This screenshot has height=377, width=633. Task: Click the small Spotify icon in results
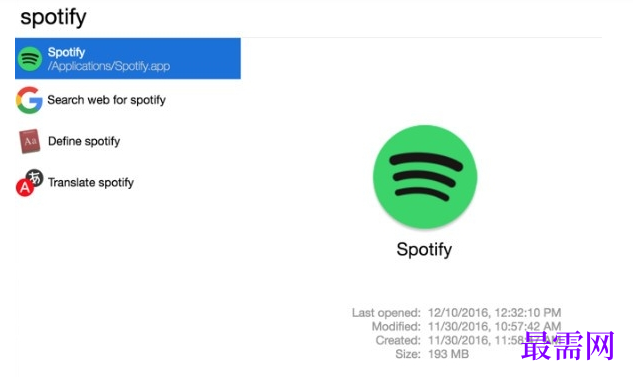pyautogui.click(x=29, y=59)
